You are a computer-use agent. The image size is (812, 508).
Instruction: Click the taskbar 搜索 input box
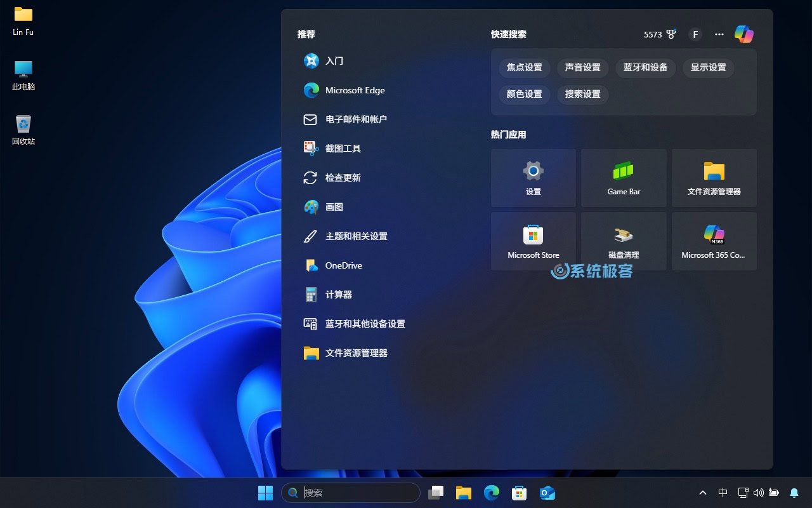tap(351, 493)
